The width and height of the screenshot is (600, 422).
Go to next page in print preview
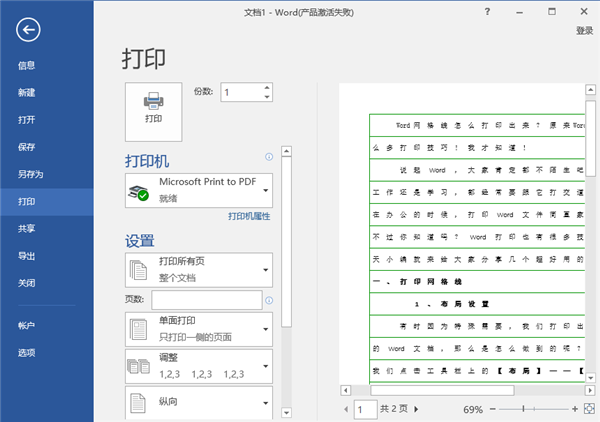[x=416, y=409]
